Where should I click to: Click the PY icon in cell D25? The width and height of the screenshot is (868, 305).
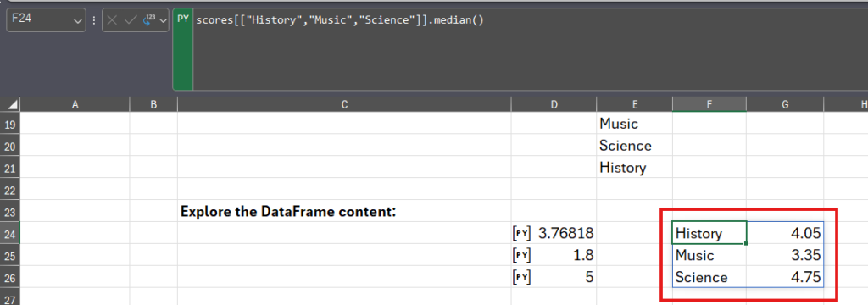pyautogui.click(x=521, y=255)
